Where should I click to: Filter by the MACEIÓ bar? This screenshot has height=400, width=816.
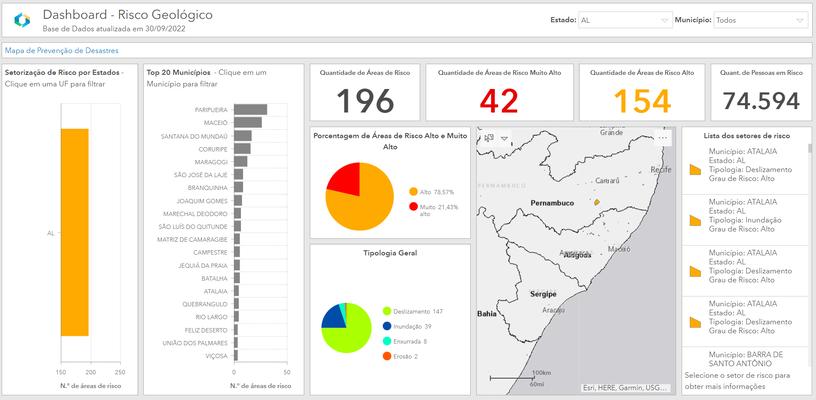click(x=247, y=122)
